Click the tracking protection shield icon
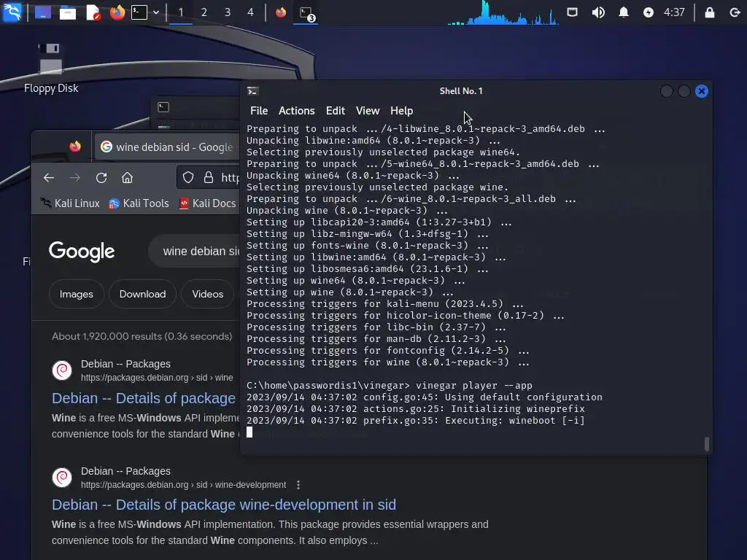Viewport: 747px width, 560px height. (x=188, y=178)
